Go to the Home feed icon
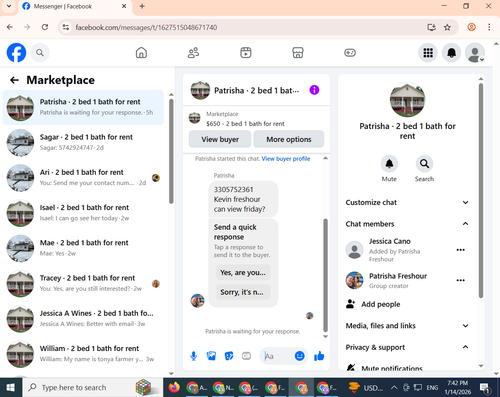Screen dimensions: 500x397 (141, 53)
